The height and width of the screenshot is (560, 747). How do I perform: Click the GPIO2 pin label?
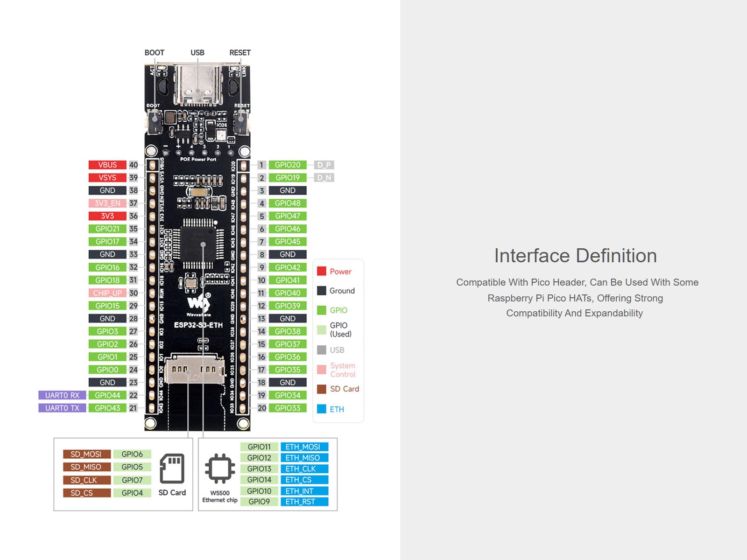click(107, 344)
